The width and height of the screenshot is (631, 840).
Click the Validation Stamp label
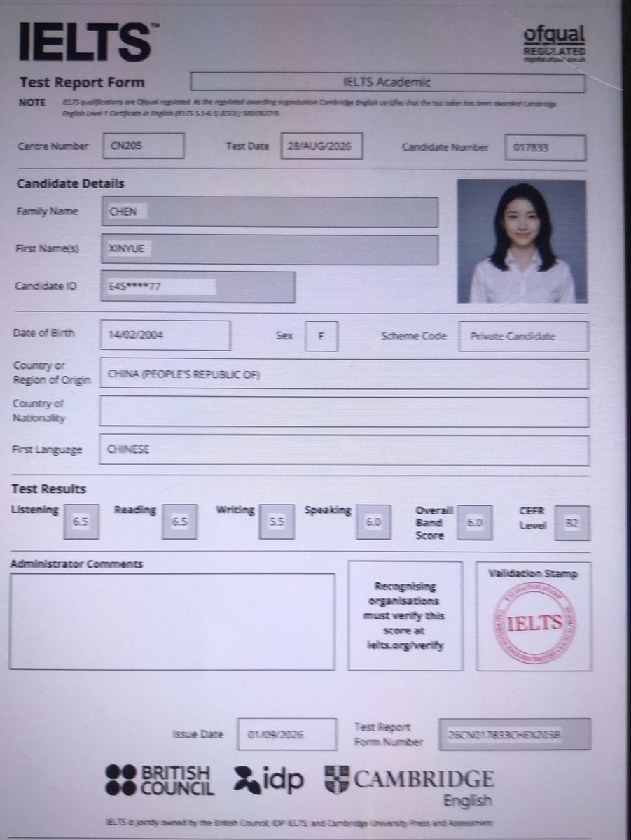[534, 574]
